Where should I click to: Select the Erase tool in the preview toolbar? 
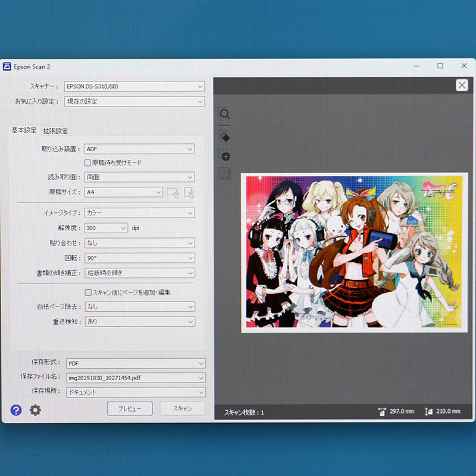(224, 135)
